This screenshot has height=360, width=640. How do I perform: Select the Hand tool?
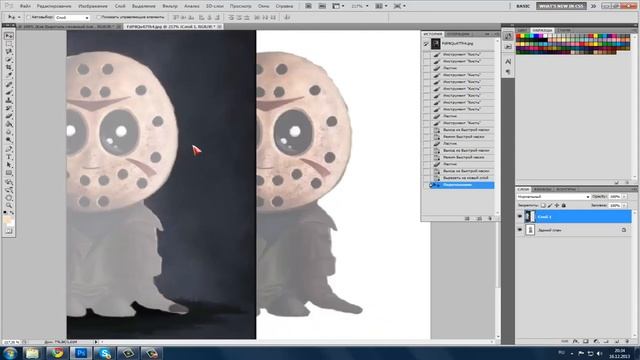click(9, 198)
